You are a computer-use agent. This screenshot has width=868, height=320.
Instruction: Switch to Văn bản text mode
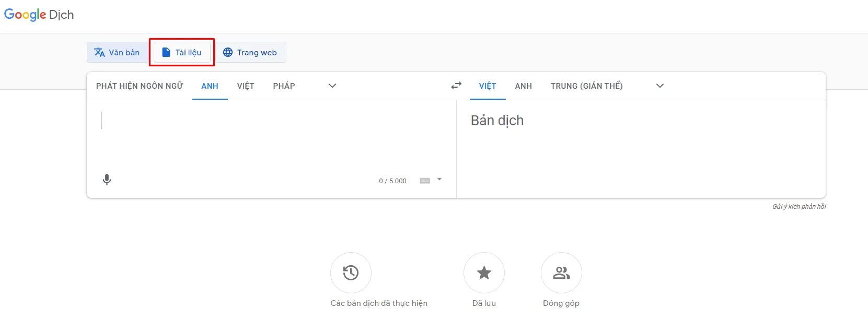click(x=117, y=52)
